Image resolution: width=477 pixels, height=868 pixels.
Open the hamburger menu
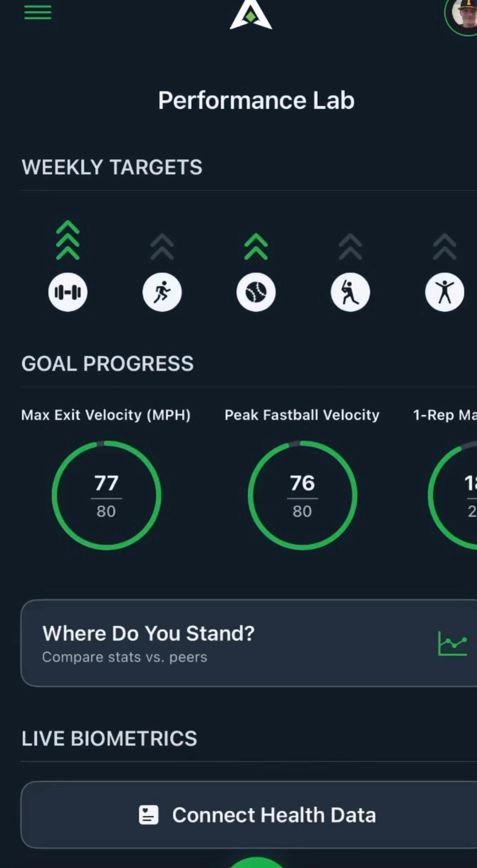click(x=38, y=12)
